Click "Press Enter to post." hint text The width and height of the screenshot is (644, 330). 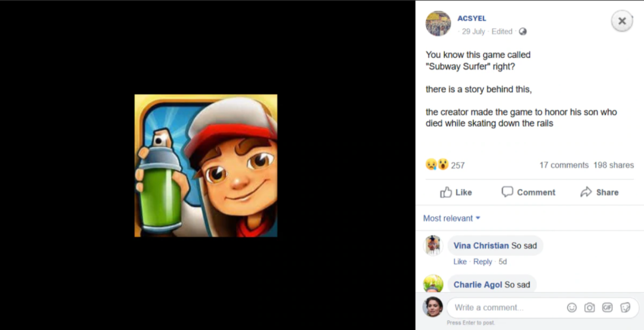[x=470, y=323]
